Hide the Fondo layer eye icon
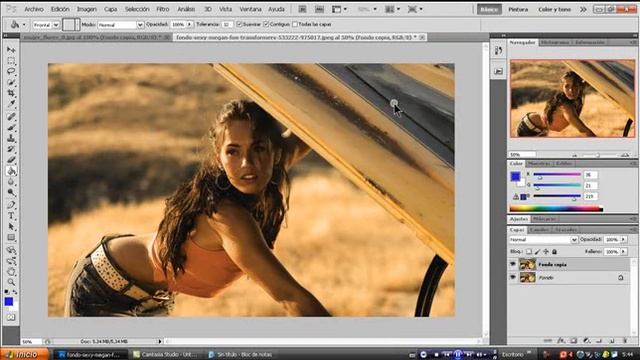 click(513, 278)
